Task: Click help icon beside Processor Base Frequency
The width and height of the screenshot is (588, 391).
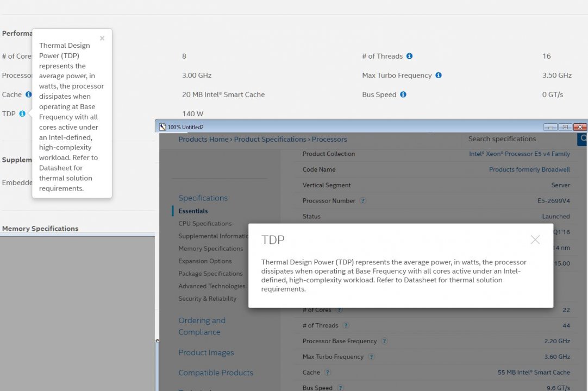Action: point(384,342)
